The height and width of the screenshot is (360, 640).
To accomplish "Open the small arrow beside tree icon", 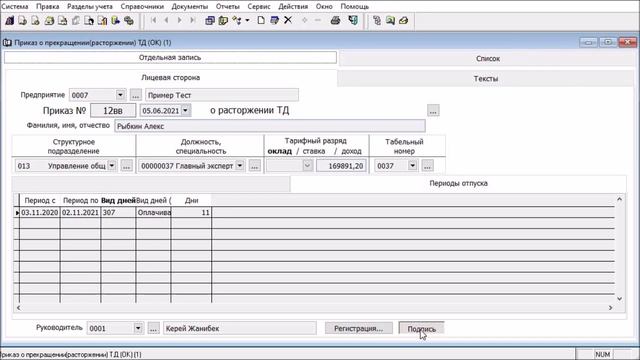I will 247,20.
